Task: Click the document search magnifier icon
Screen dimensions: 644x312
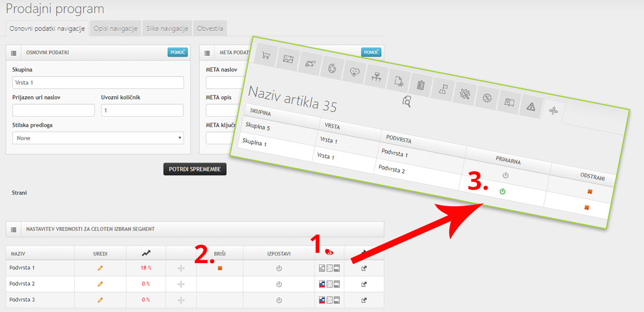Action: pos(406,101)
